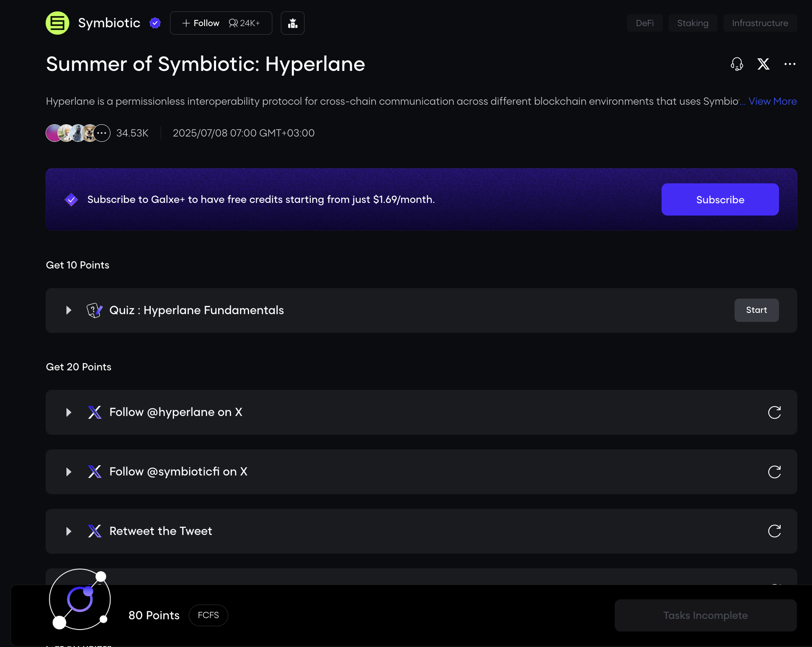Click View More in description
The image size is (812, 647).
772,101
